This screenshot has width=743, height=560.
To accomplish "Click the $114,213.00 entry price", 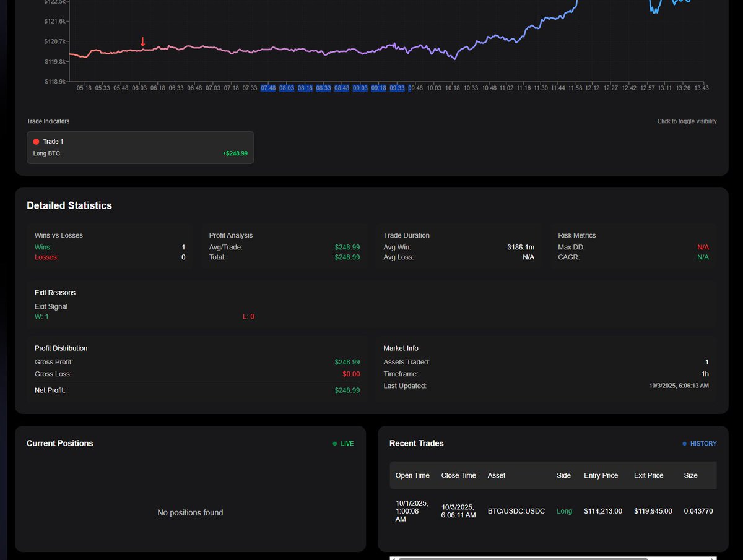I will pyautogui.click(x=603, y=511).
